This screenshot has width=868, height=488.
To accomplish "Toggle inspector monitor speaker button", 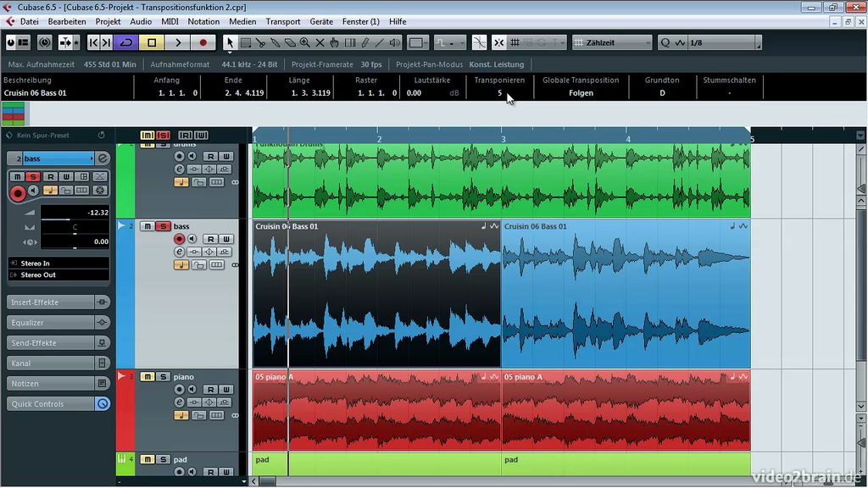I will pos(34,191).
